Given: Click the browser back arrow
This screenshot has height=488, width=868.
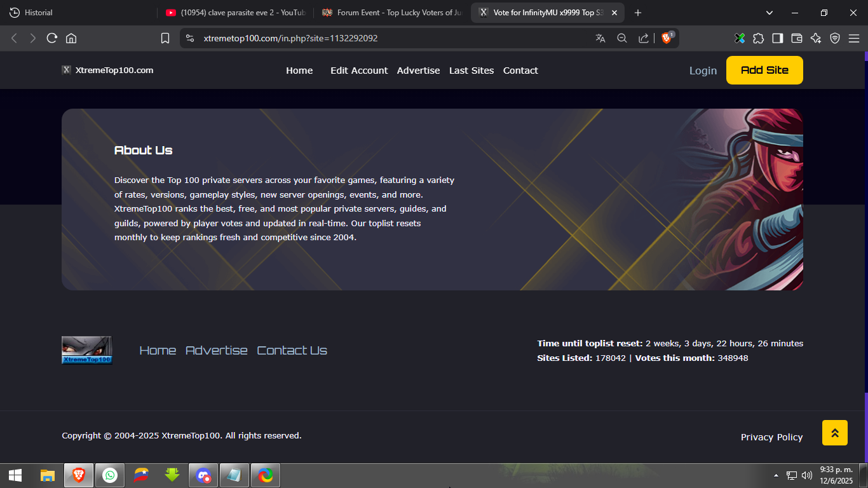Looking at the screenshot, I should tap(14, 38).
